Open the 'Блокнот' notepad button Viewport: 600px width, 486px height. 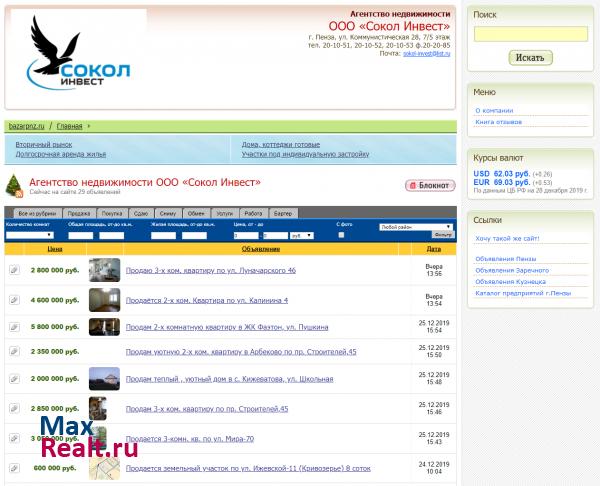[430, 185]
